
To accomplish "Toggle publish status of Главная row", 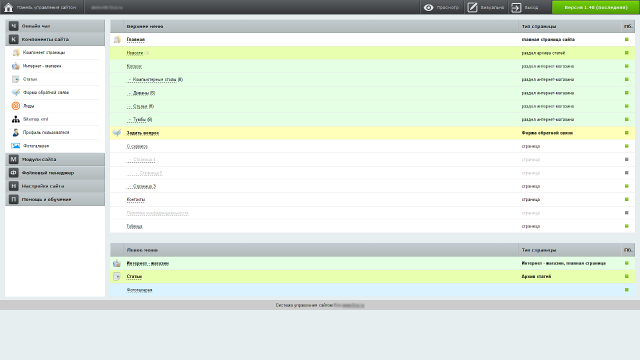I will point(627,40).
